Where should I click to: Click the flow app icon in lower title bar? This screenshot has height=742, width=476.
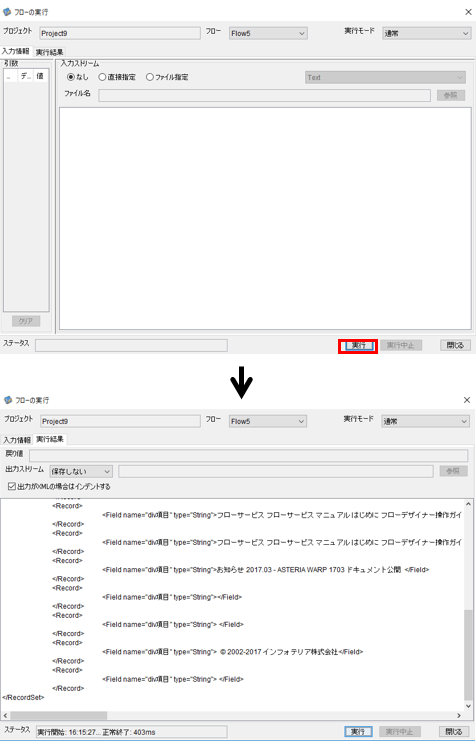click(x=8, y=400)
